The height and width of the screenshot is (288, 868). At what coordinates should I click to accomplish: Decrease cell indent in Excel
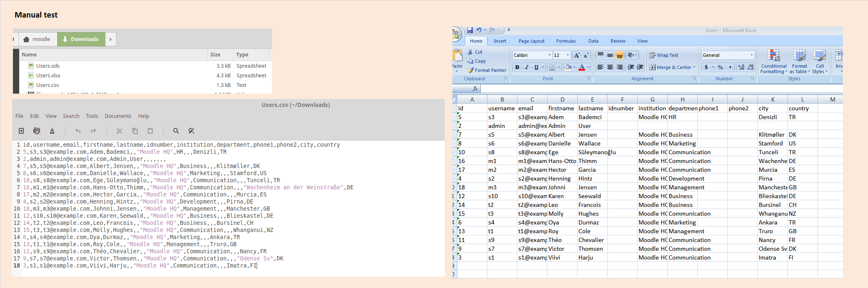tap(631, 67)
